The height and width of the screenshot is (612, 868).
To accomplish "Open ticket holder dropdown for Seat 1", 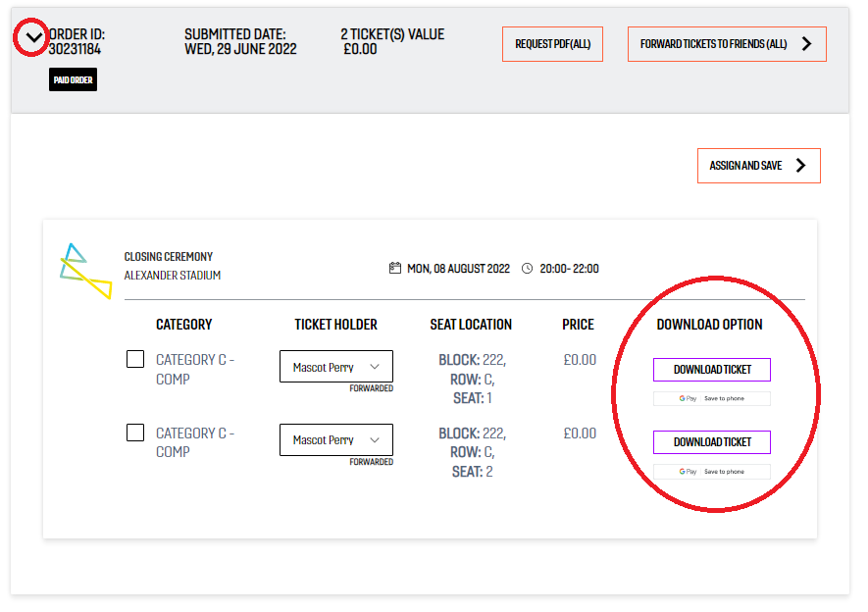I will [x=336, y=366].
